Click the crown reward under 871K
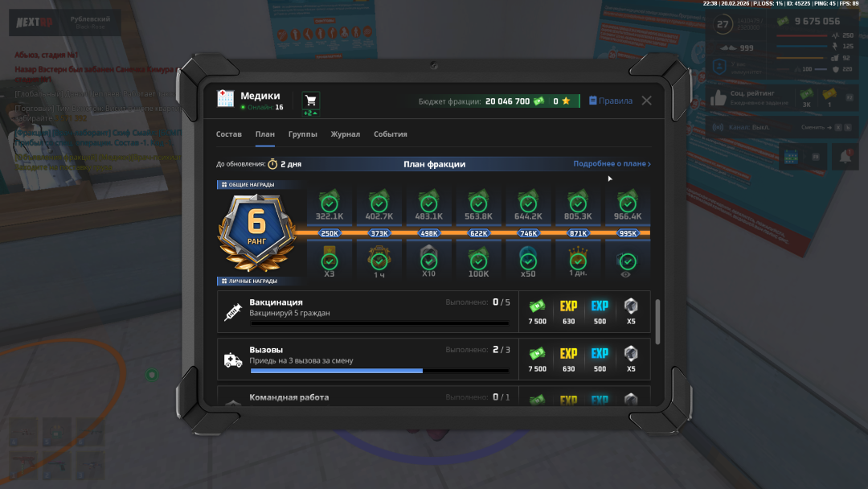 pos(577,261)
